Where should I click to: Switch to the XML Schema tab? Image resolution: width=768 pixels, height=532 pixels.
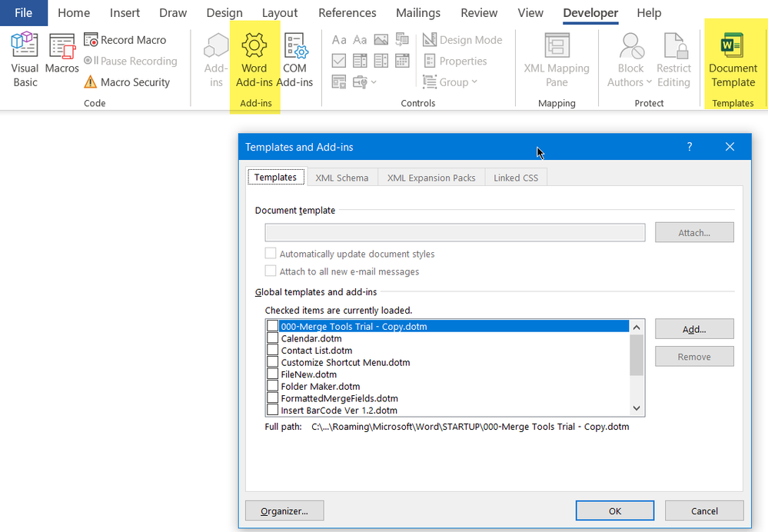click(x=342, y=178)
